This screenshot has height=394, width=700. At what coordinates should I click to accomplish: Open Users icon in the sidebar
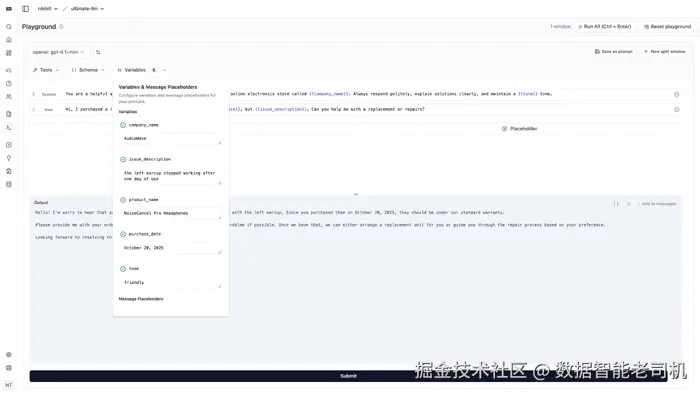8,96
